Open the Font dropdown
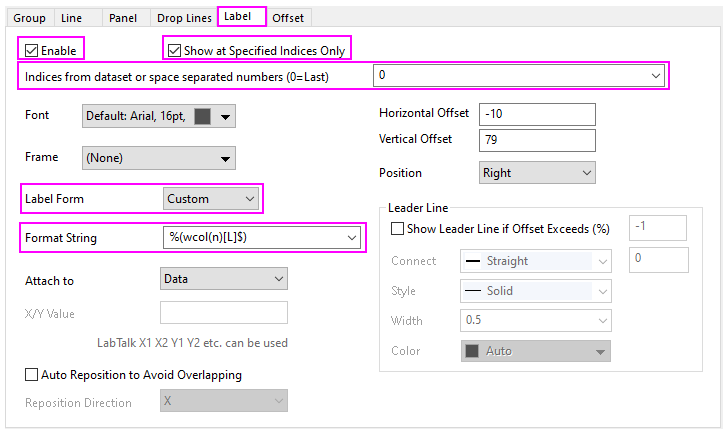This screenshot has height=431, width=726. pos(159,116)
